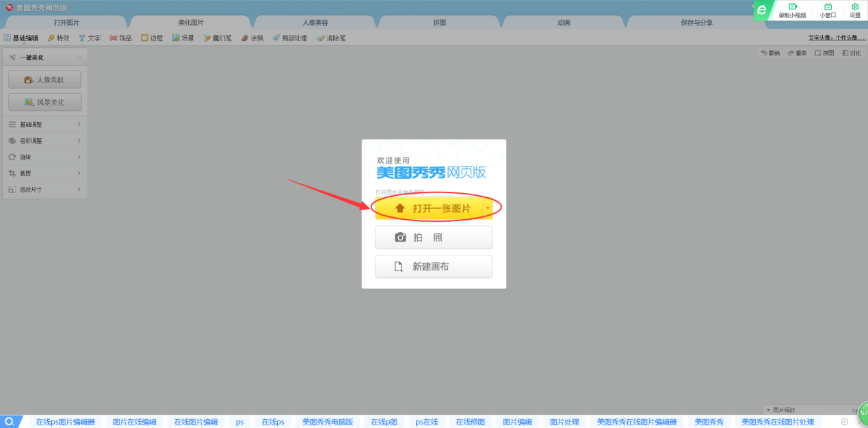Collapse the 一键美化 panel header
The height and width of the screenshot is (428, 868).
[45, 58]
